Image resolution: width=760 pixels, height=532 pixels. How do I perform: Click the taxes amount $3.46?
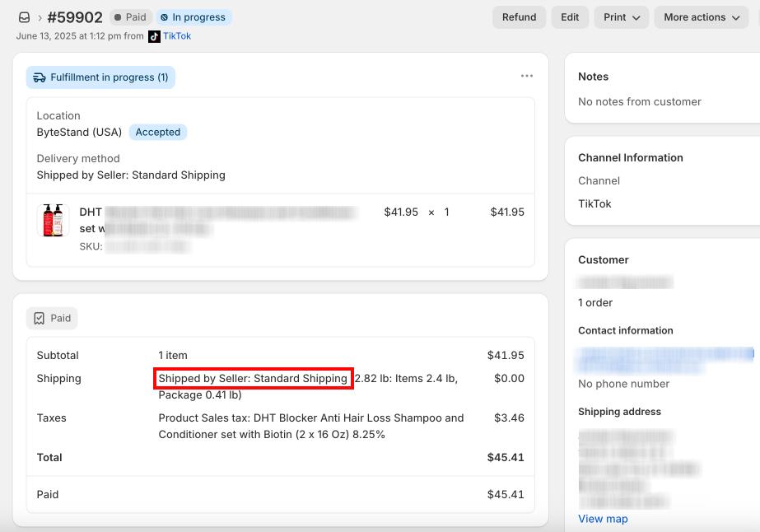pyautogui.click(x=509, y=418)
